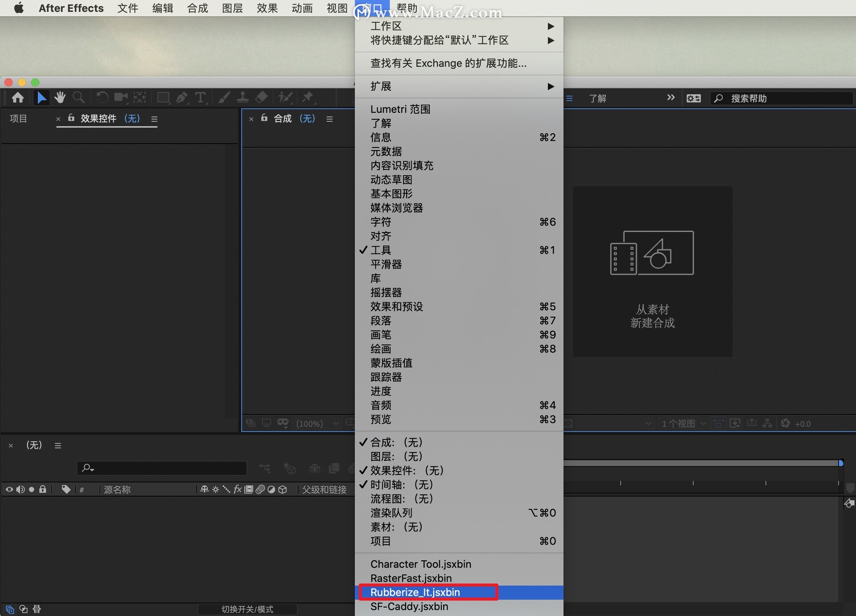Expand the 工作区 submenu
The height and width of the screenshot is (616, 856).
click(x=459, y=26)
